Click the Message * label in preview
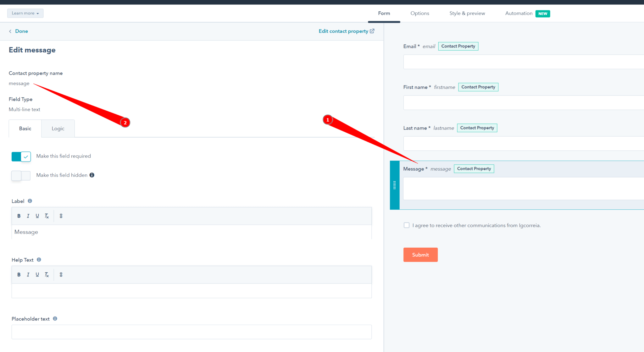 [415, 169]
